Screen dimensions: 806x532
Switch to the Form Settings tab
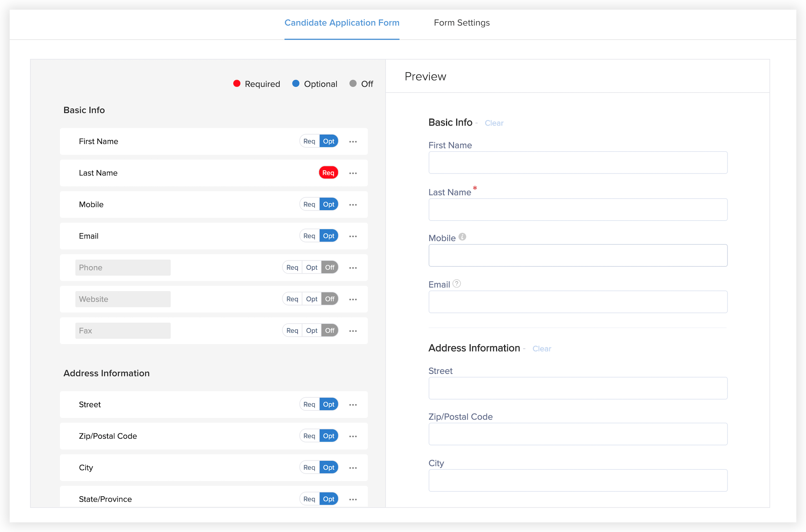461,23
